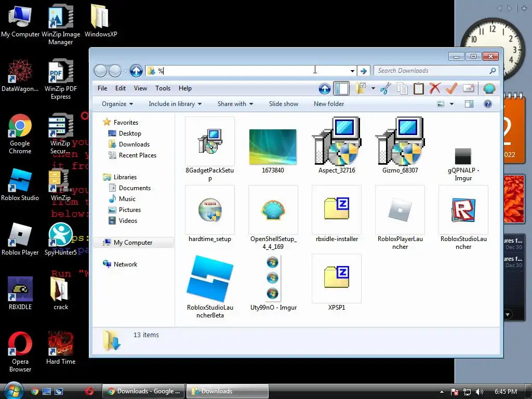Click the Slide show button

[284, 104]
